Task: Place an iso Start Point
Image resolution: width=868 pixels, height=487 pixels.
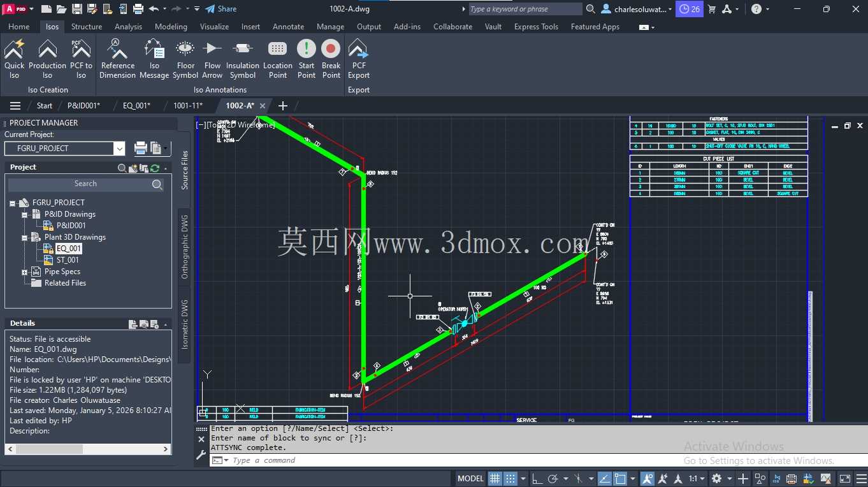Action: 307,59
